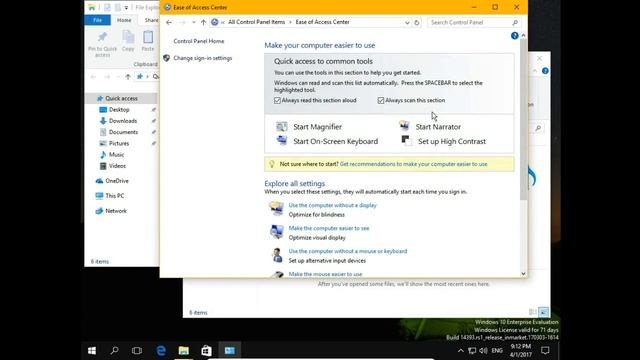Screen dimensions: 640x360
Task: Click the ENG language indicator in taskbar
Action: pos(497,351)
